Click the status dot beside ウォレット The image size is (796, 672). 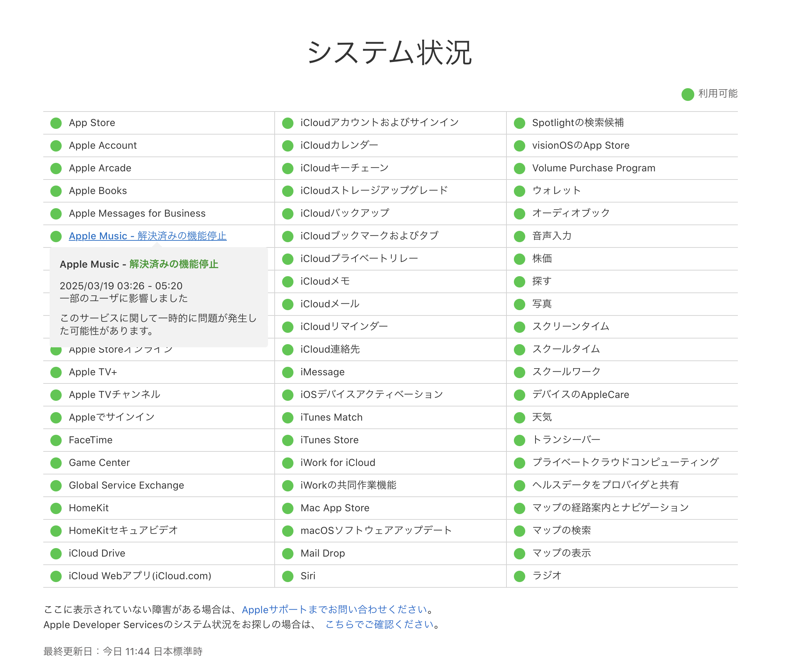[519, 191]
